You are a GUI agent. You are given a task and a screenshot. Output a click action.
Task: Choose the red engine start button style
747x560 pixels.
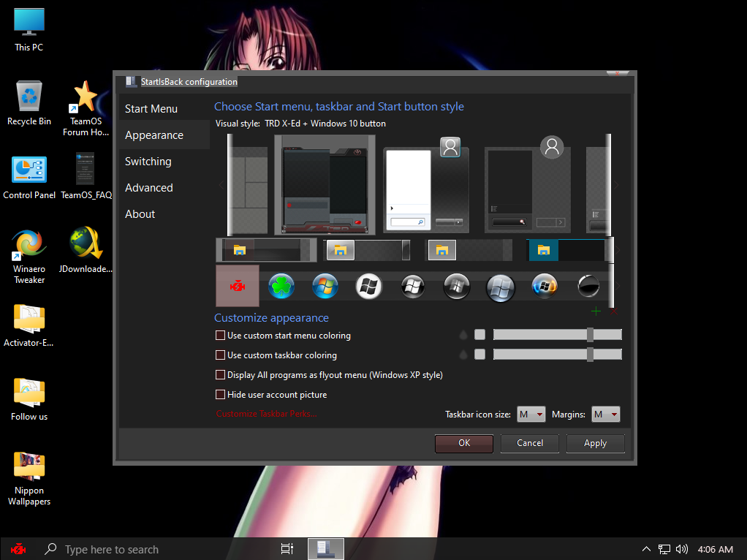pyautogui.click(x=238, y=286)
